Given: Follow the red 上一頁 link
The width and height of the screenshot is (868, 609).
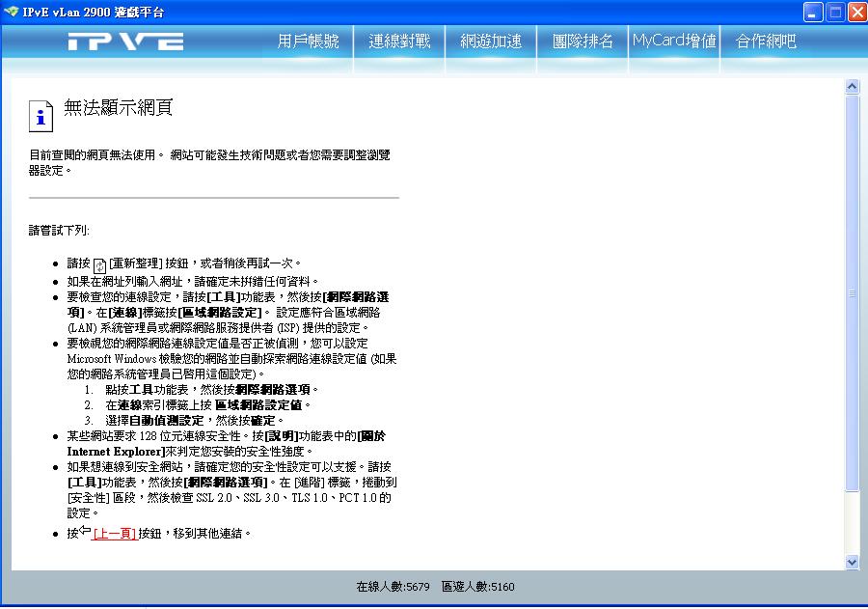Looking at the screenshot, I should click(x=115, y=534).
